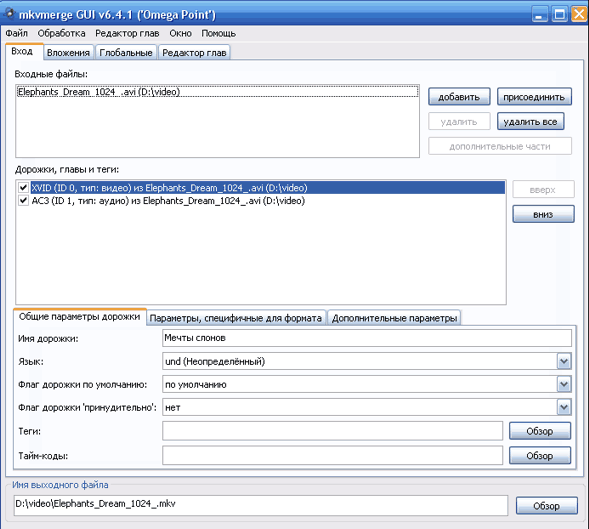
Task: Click the добавить button
Action: click(459, 97)
